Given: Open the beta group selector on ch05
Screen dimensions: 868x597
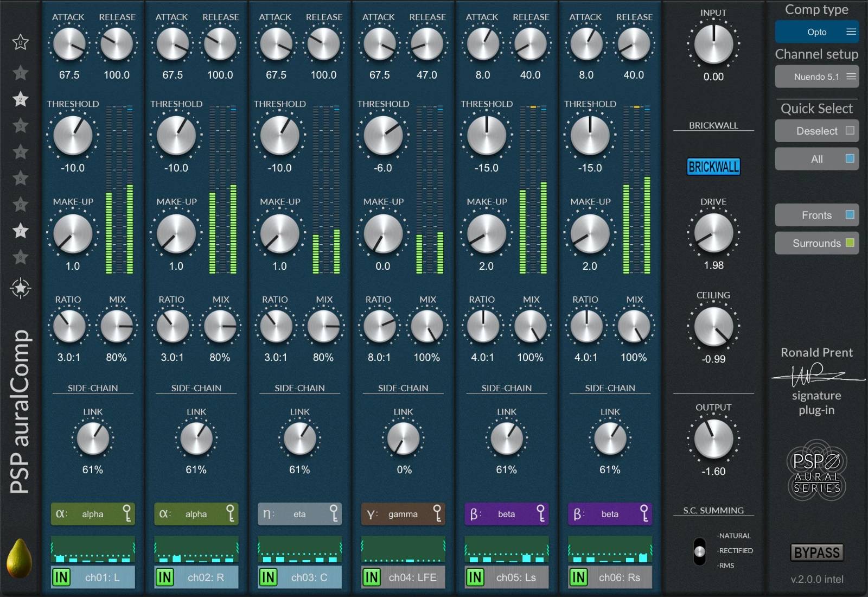Looking at the screenshot, I should click(x=507, y=513).
